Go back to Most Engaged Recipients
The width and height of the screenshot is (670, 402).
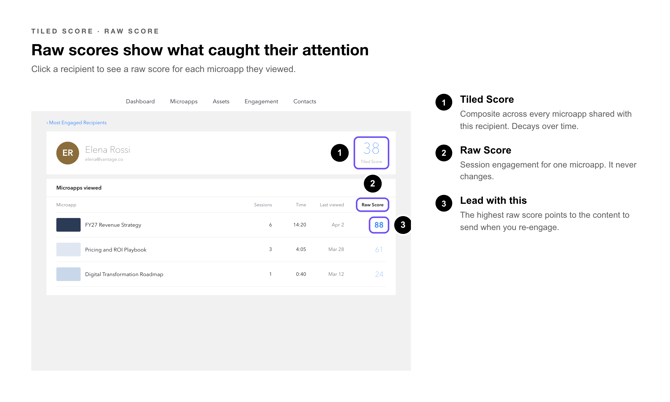76,123
